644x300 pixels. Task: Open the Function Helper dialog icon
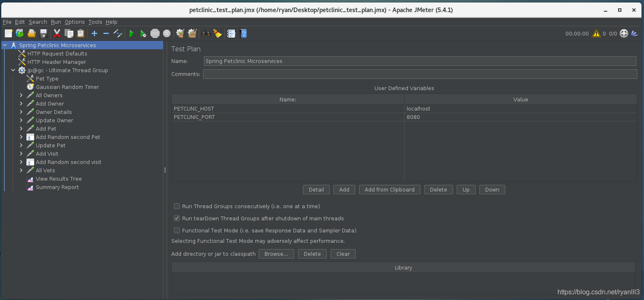tap(231, 33)
